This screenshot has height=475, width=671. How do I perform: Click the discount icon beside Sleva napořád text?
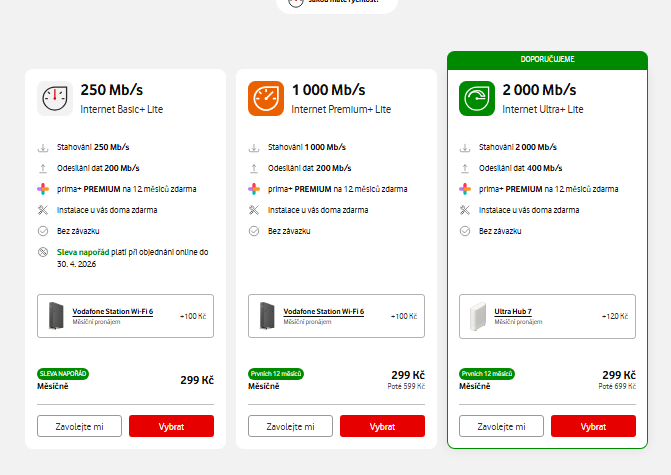43,252
